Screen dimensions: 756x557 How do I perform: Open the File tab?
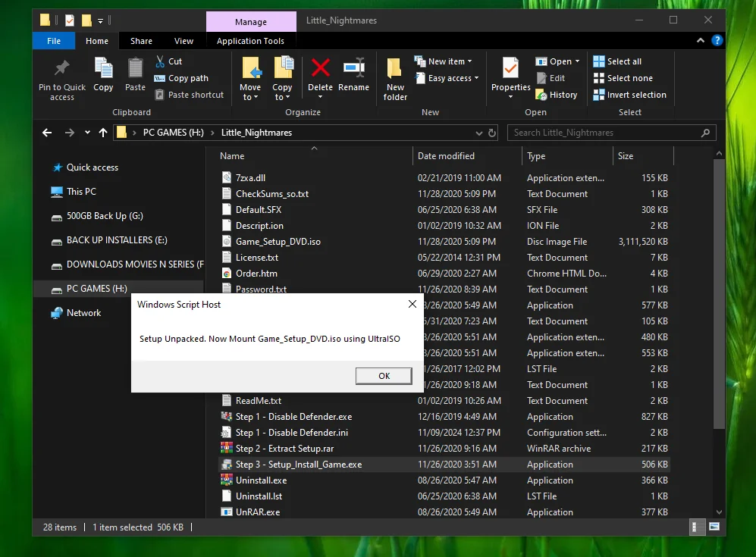tap(54, 41)
